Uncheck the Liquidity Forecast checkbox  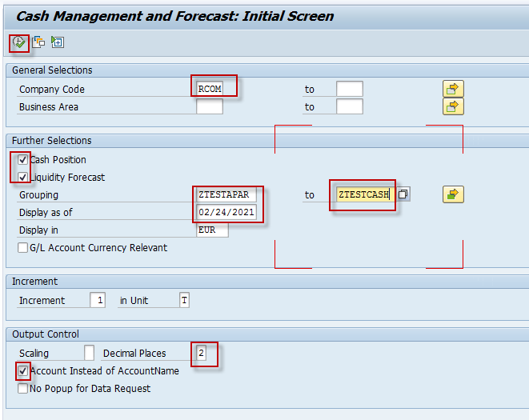[22, 177]
